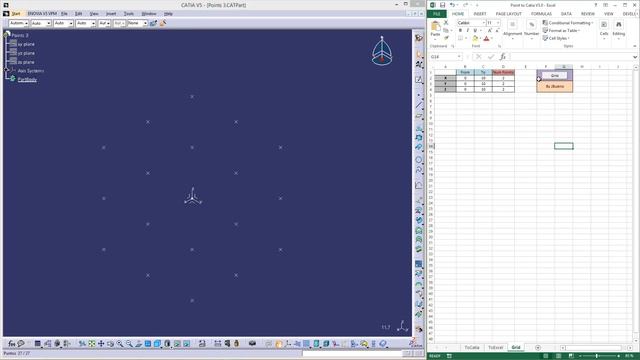The height and width of the screenshot is (360, 640).
Task: Click Zoom In magnifier in CATIA toolbar
Action: [x=120, y=344]
